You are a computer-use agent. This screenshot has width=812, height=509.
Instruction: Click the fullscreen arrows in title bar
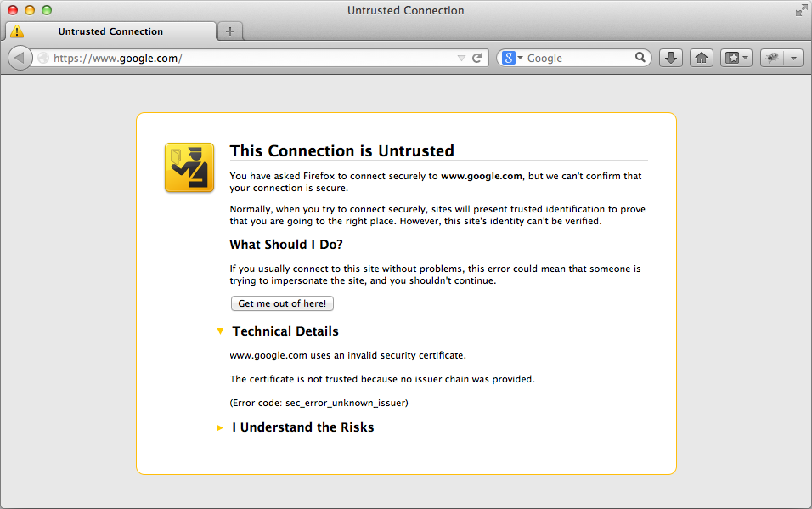coord(801,10)
